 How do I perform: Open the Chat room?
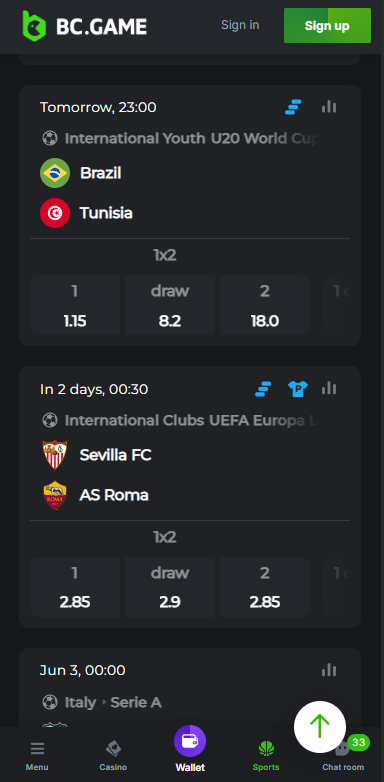coord(343,756)
